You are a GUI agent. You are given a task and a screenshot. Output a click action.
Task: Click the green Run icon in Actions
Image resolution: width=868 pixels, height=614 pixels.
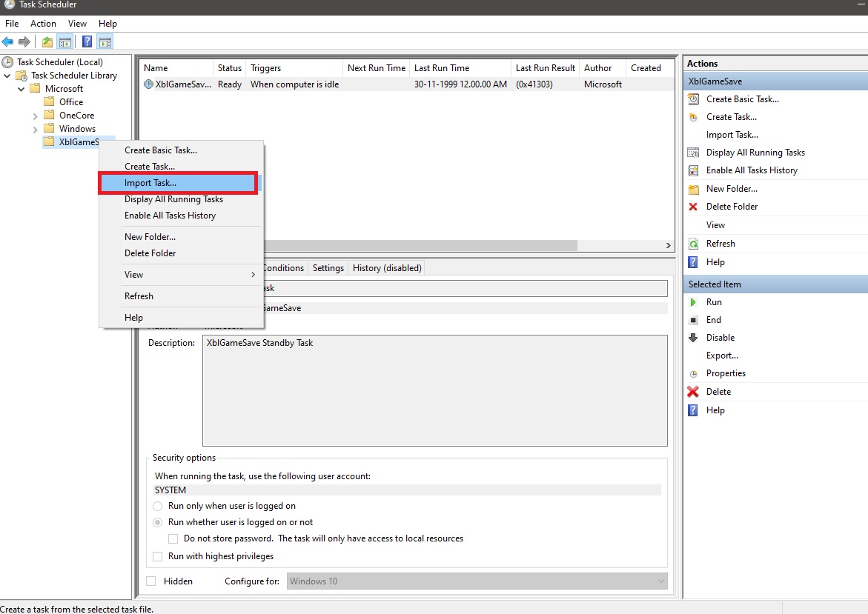693,302
